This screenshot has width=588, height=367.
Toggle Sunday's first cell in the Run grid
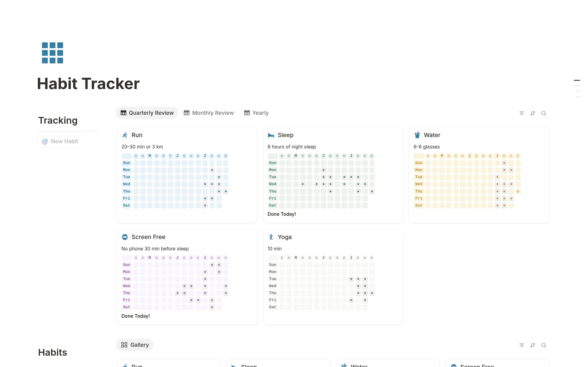coord(136,163)
